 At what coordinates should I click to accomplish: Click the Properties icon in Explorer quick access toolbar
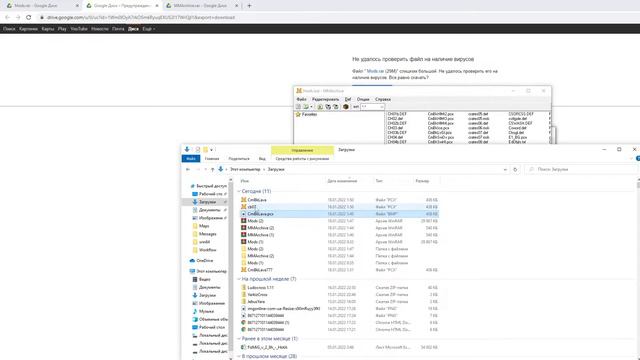[x=198, y=150]
